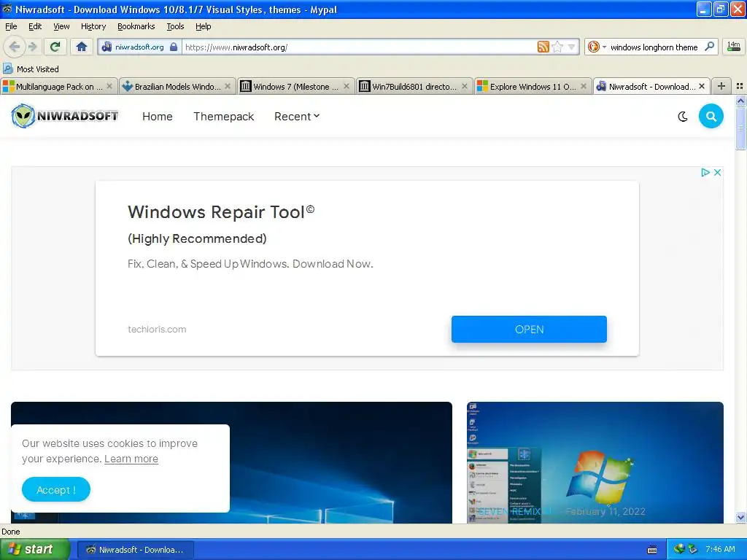Subscribe using the RSS feed icon

point(543,47)
